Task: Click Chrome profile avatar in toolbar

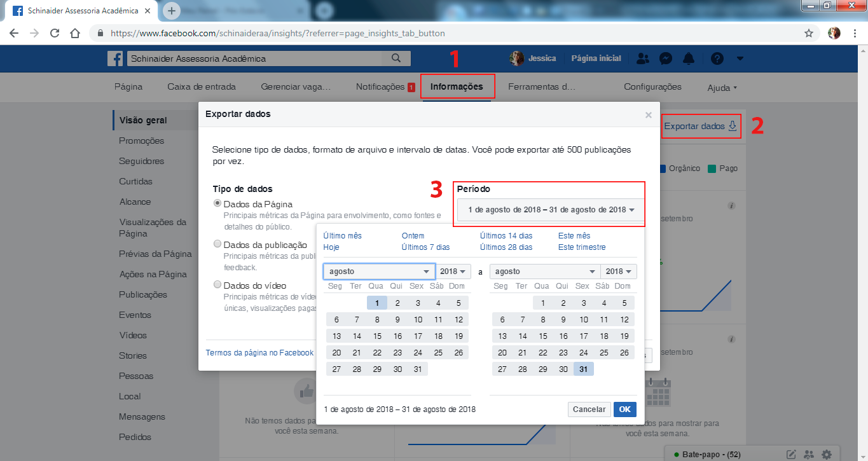Action: [x=834, y=33]
